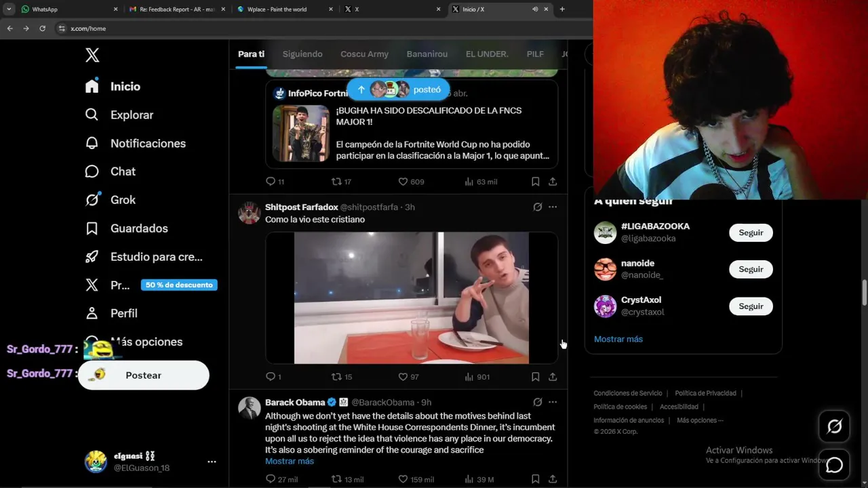Switch to PILF tab
The height and width of the screenshot is (488, 868).
[x=535, y=54]
